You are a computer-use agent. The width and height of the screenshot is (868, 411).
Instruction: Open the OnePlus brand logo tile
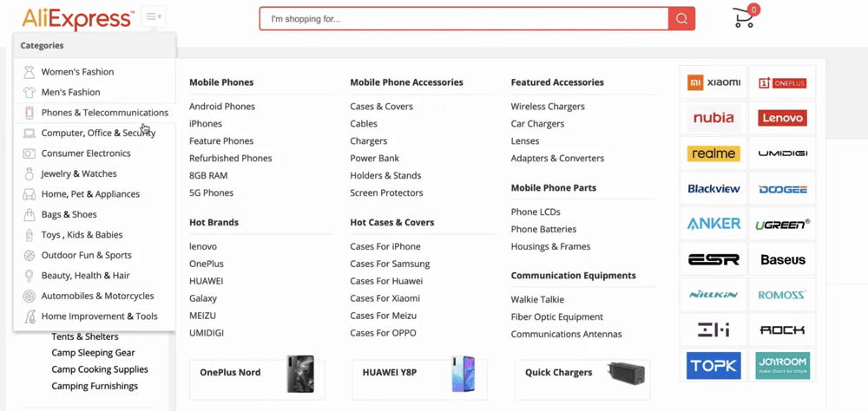pos(782,82)
